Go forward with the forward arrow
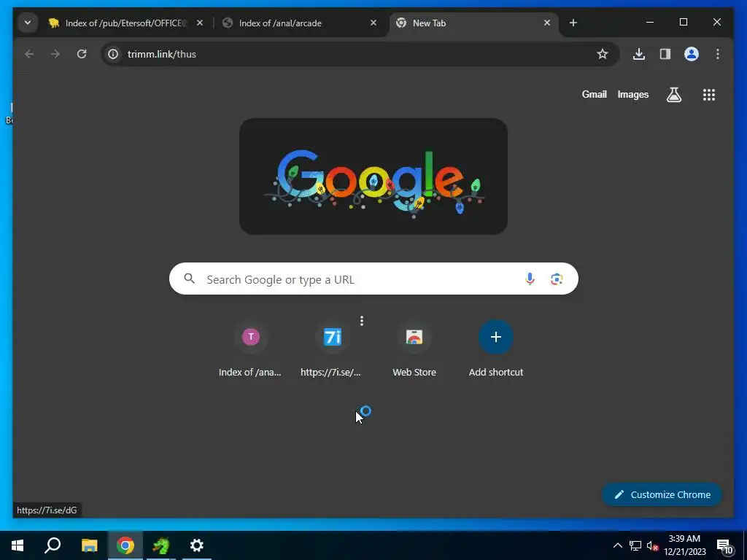 [55, 54]
